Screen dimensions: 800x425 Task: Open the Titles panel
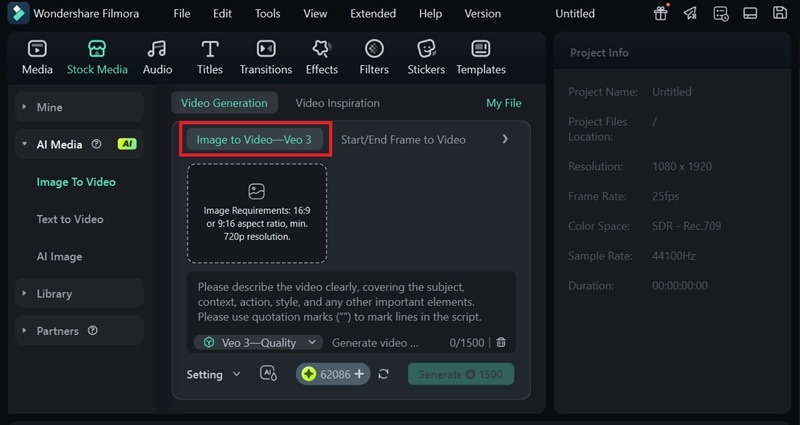(210, 57)
